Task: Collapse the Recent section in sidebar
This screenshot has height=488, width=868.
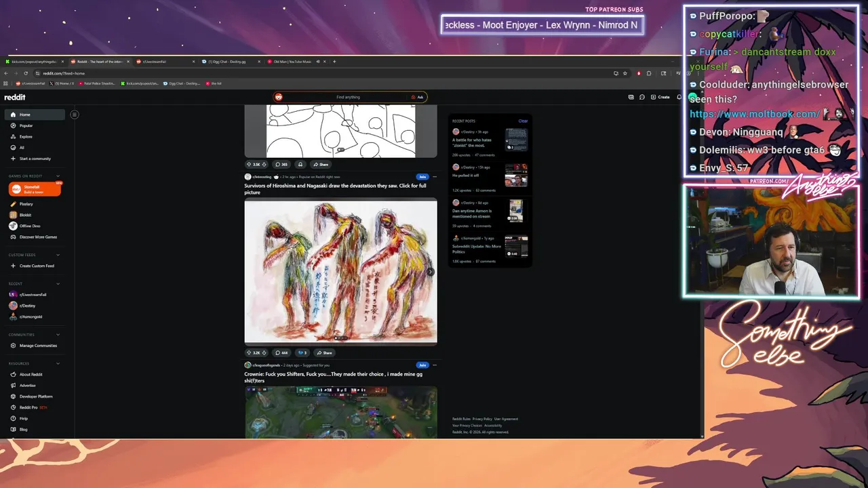Action: (x=58, y=283)
